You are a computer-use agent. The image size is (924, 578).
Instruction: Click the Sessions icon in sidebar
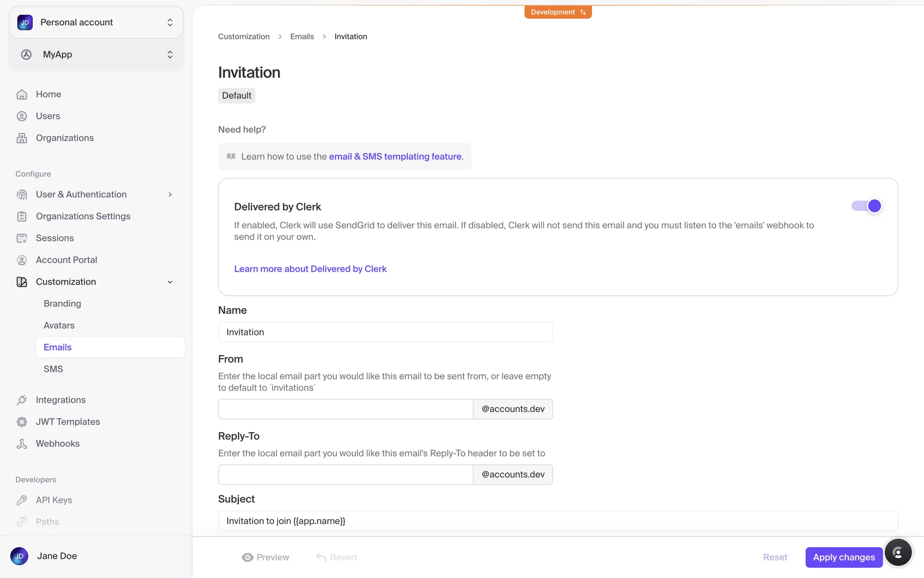coord(22,238)
